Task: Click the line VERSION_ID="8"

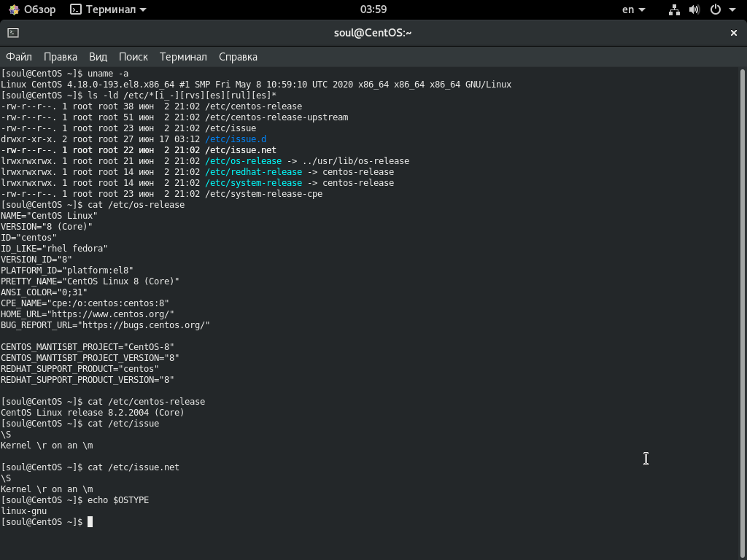Action: click(x=36, y=260)
